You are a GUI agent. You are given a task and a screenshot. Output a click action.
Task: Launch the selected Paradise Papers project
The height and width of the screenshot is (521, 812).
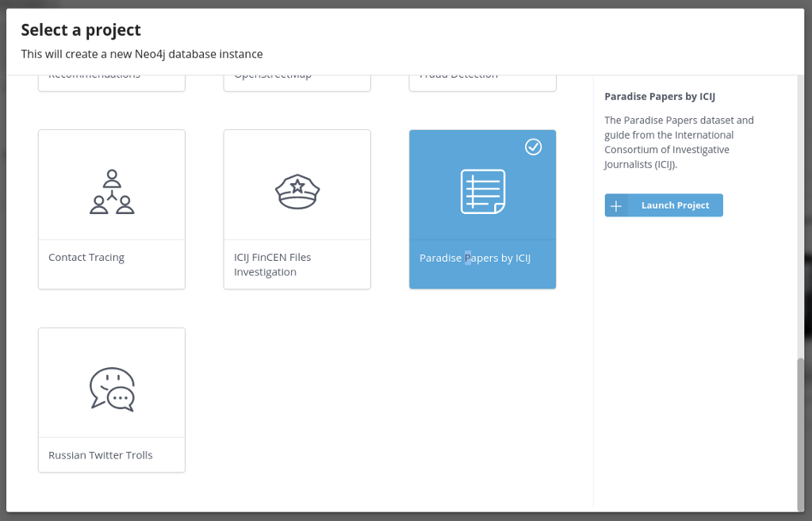click(664, 205)
